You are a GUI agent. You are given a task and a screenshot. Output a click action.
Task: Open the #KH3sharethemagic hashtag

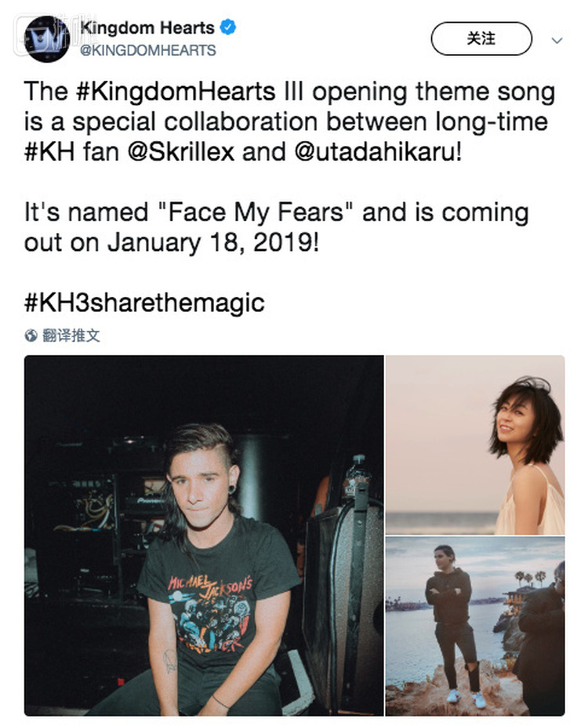pos(144,303)
